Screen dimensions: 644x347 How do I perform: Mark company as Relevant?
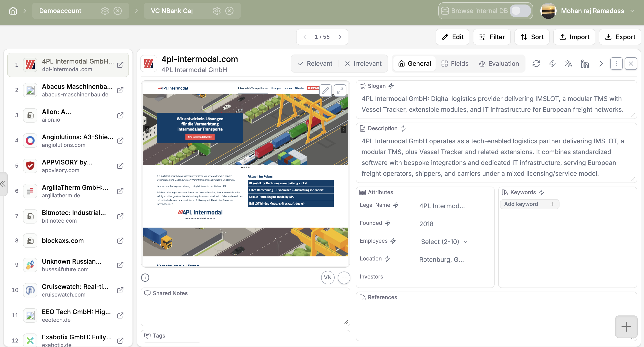[x=315, y=64]
